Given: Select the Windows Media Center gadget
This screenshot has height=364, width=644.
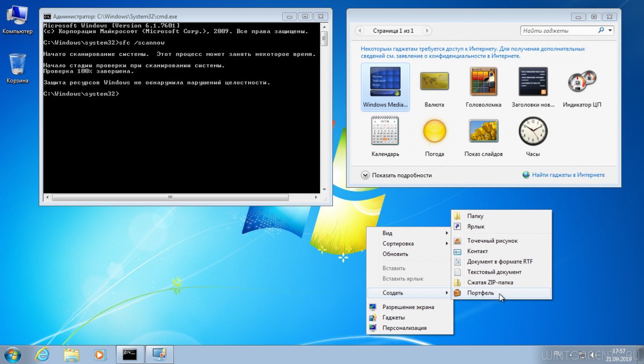Looking at the screenshot, I should click(385, 87).
